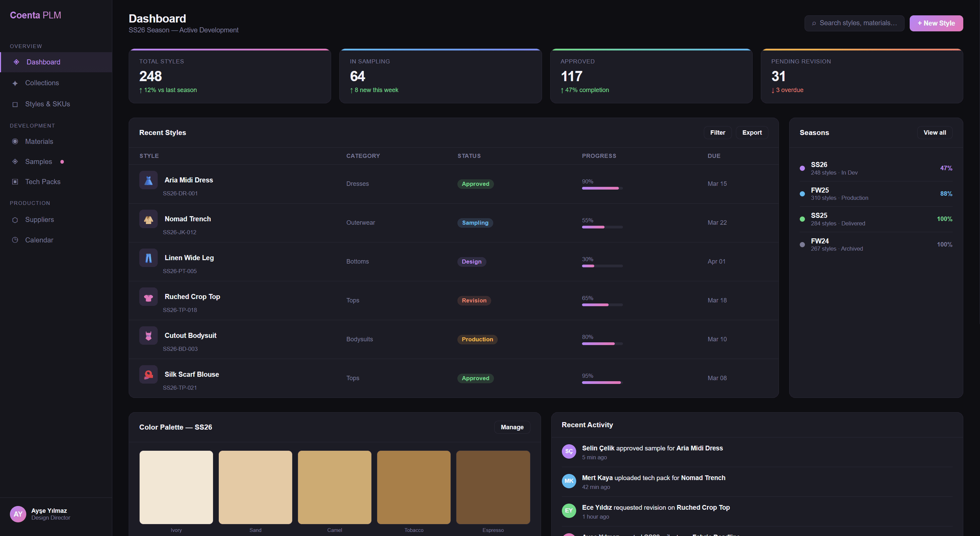
Task: Click the Aria Midi Dress thumbnail icon
Action: point(148,180)
